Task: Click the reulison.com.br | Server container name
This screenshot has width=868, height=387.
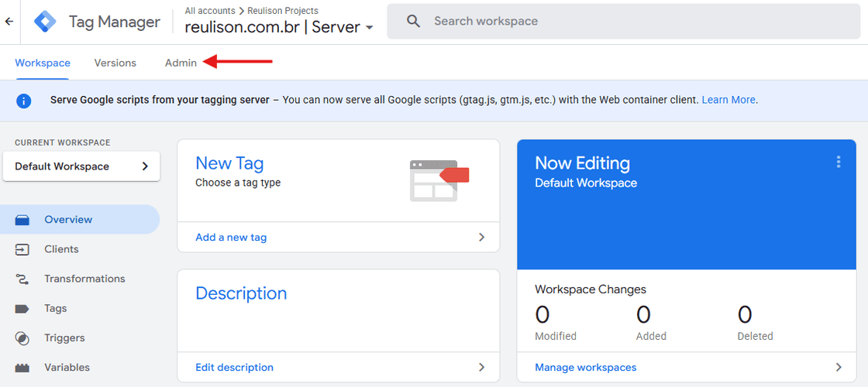Action: point(272,27)
